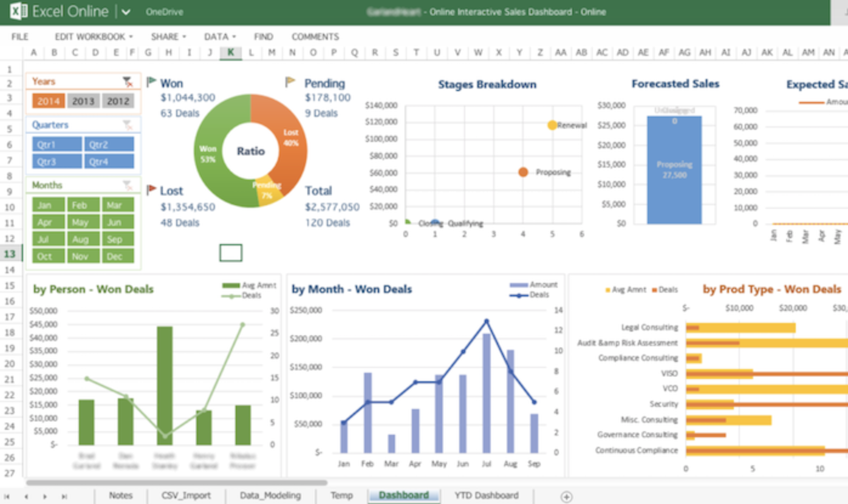
Task: Expand the SHARE dropdown menu
Action: pos(169,36)
